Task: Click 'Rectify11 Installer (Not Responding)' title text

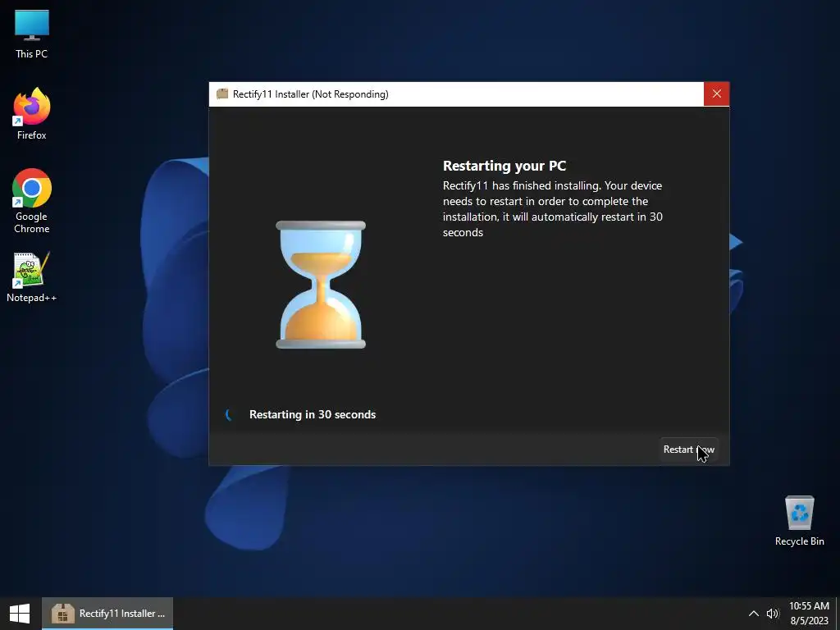Action: 311,94
